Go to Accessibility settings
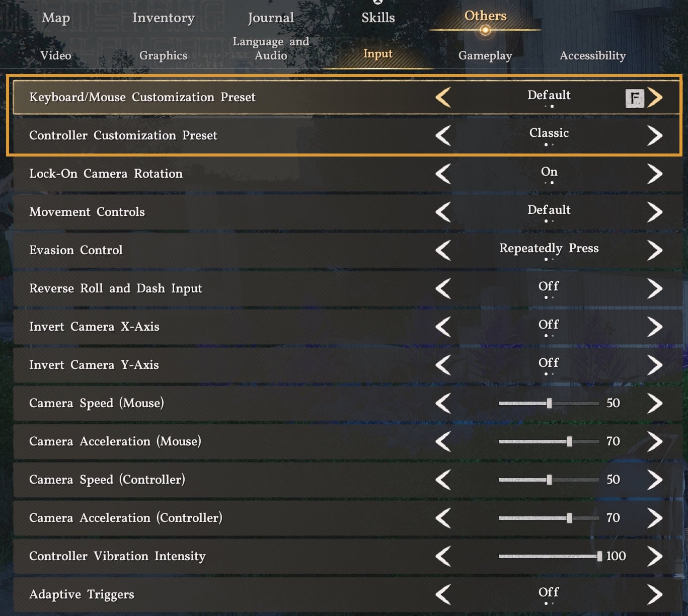The width and height of the screenshot is (688, 616). (592, 55)
